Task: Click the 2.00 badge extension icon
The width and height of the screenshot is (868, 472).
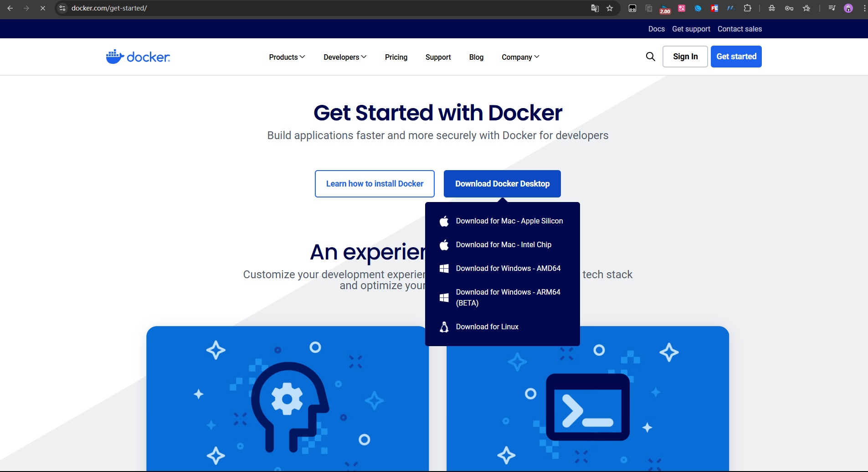Action: 665,8
